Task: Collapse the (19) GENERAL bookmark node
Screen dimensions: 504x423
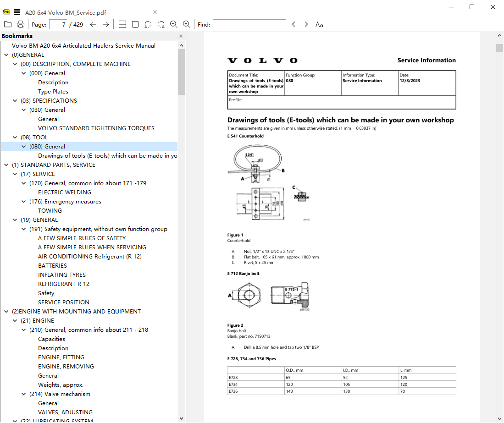Action: tap(15, 220)
